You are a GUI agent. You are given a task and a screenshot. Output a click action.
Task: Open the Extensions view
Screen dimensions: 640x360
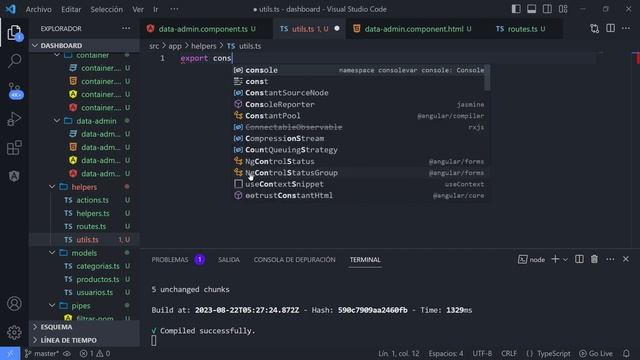coord(14,148)
